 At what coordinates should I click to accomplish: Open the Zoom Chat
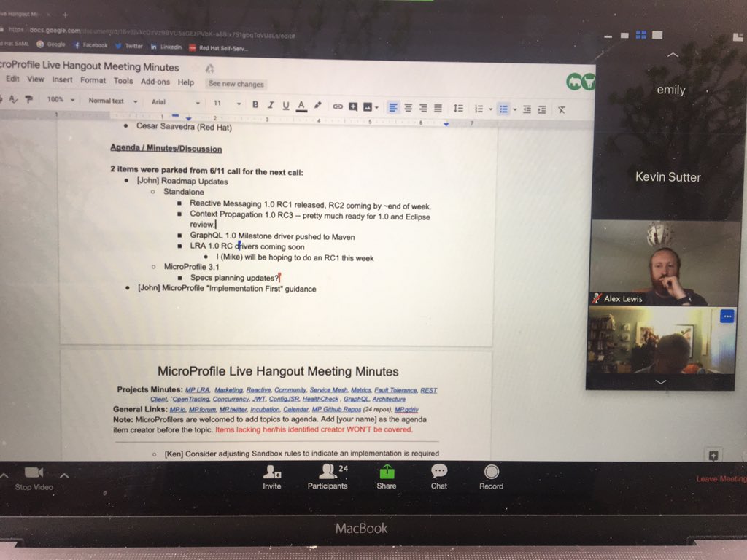tap(438, 477)
